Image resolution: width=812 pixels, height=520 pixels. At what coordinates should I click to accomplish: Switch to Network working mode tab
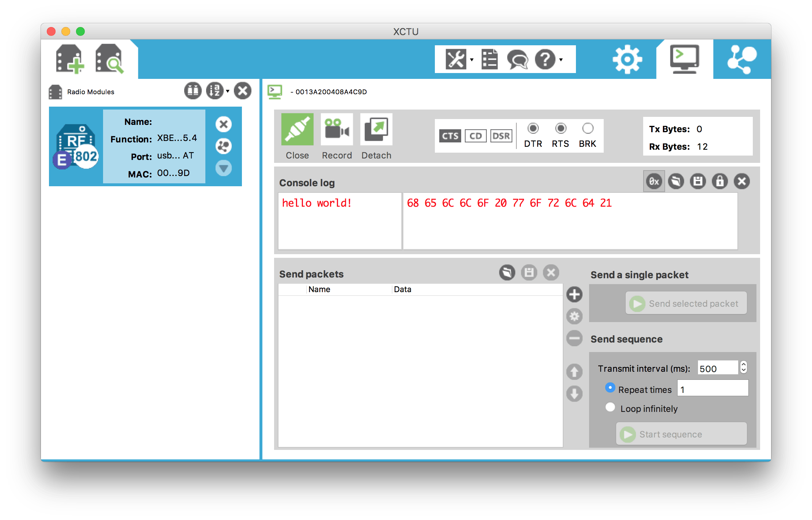[742, 59]
